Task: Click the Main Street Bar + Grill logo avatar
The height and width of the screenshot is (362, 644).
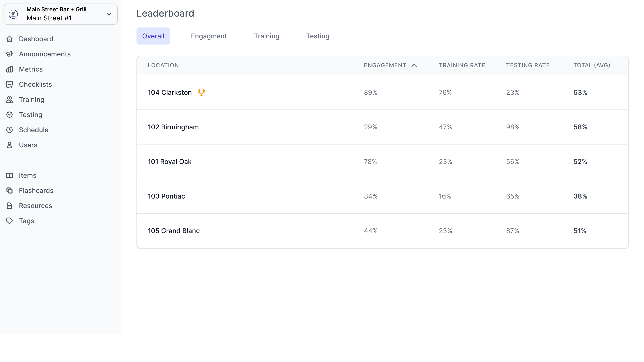Action: pos(13,14)
